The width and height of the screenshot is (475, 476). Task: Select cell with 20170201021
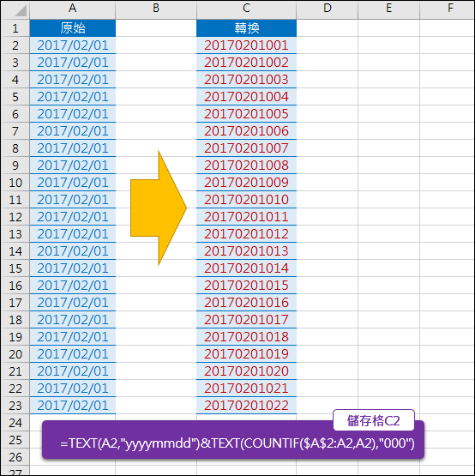246,389
